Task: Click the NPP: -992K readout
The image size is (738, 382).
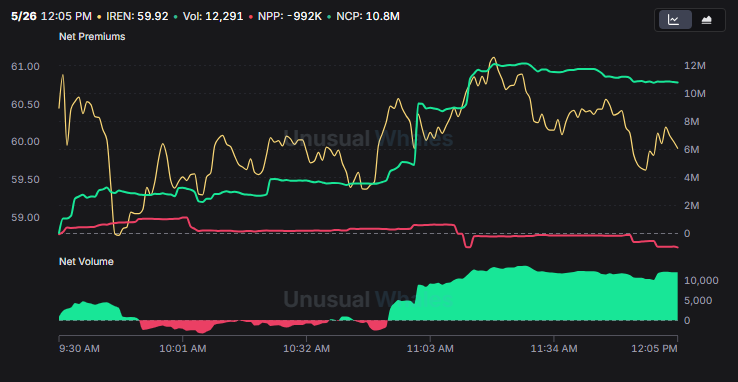Action: click(289, 16)
